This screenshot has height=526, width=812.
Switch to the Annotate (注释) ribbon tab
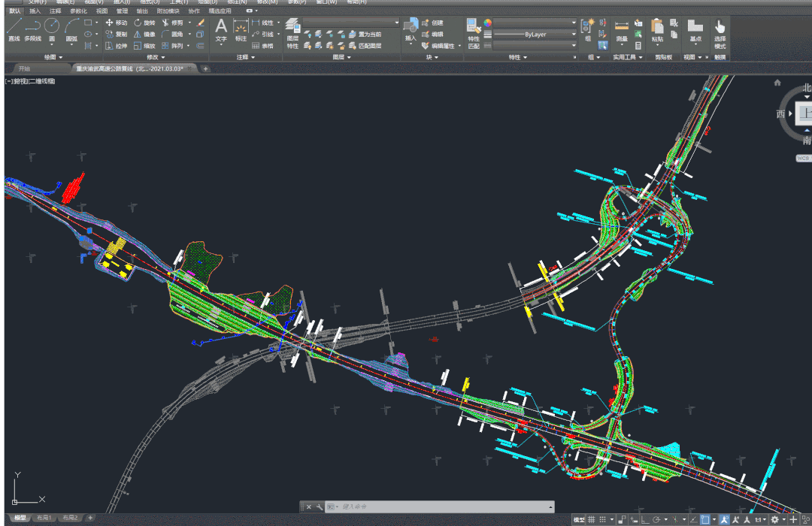pos(55,11)
